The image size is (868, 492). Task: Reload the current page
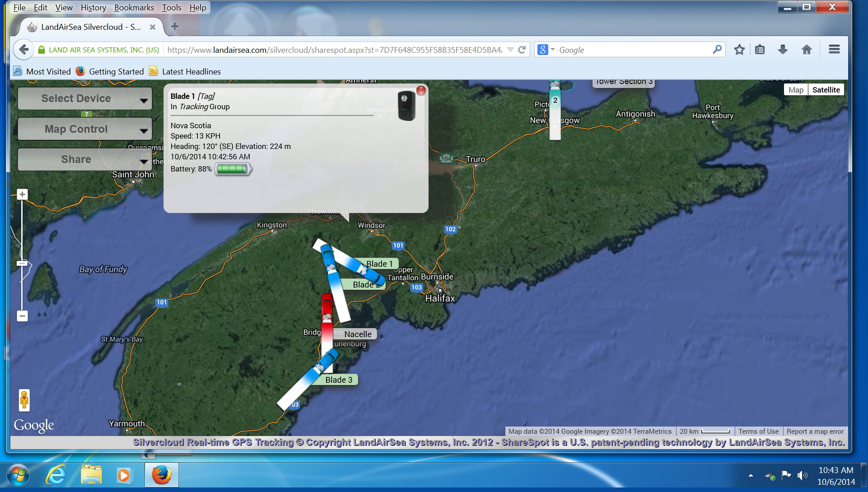[522, 50]
